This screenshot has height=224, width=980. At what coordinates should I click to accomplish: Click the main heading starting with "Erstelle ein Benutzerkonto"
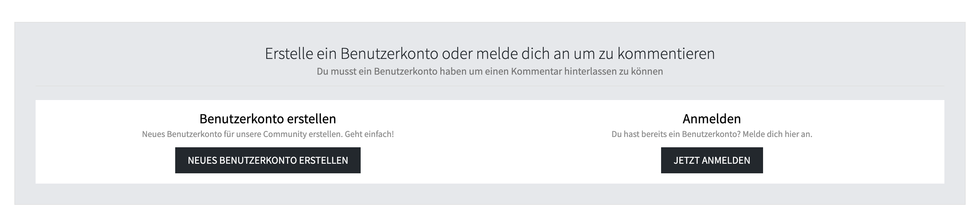coord(490,54)
